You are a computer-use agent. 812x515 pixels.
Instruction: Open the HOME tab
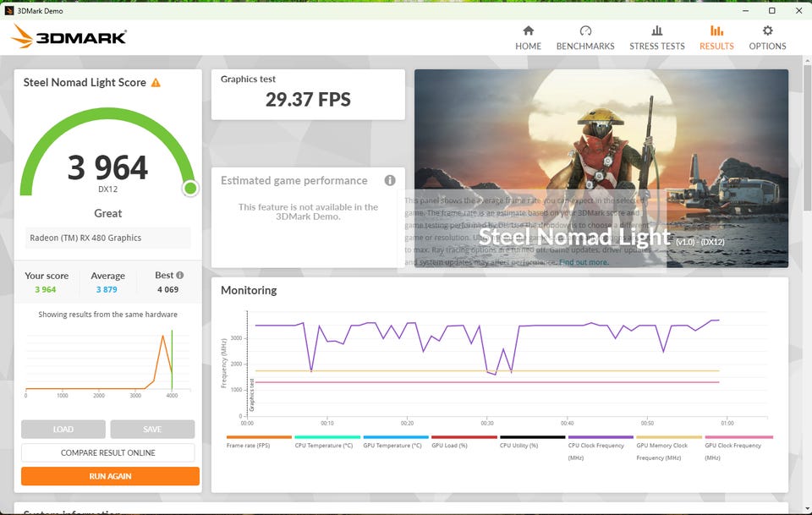click(528, 38)
